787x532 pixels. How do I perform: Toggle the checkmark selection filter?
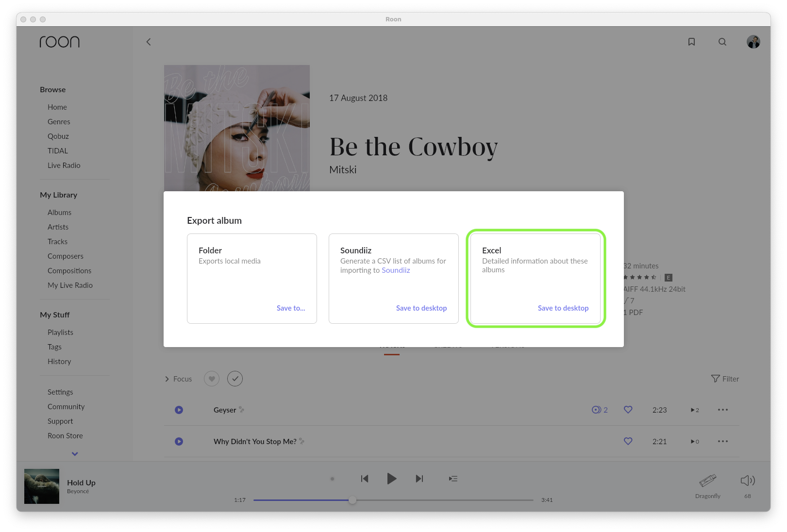click(235, 379)
